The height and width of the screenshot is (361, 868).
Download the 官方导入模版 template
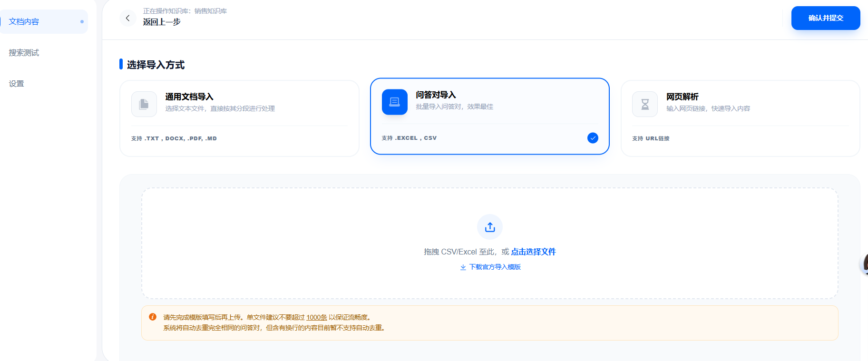point(495,267)
